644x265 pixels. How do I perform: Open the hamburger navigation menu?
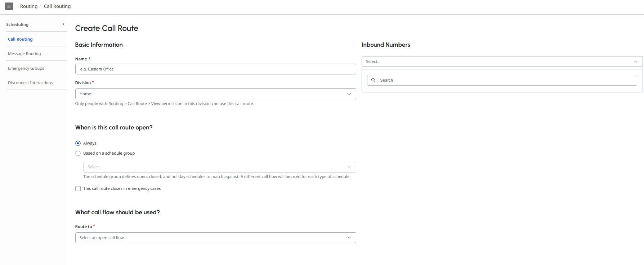9,6
